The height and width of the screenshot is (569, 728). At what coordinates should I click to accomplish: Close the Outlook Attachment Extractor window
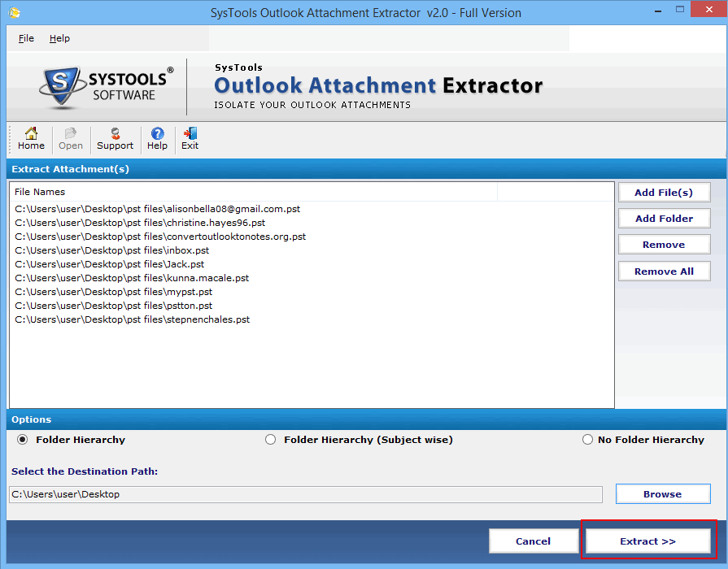(709, 10)
